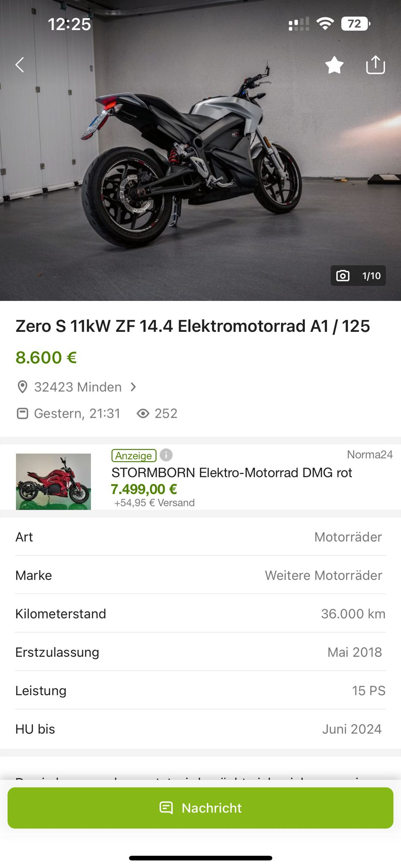The width and height of the screenshot is (401, 868).
Task: Tap the back arrow icon
Action: [x=19, y=65]
